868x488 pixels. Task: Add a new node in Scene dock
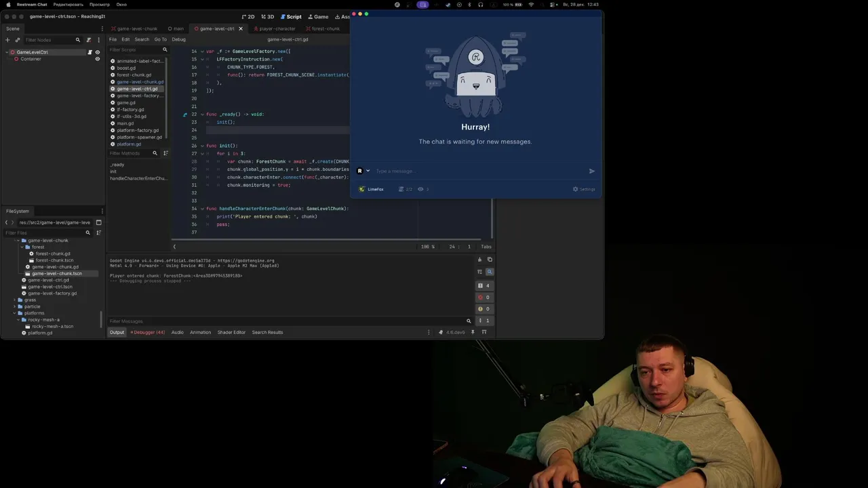[x=7, y=40]
